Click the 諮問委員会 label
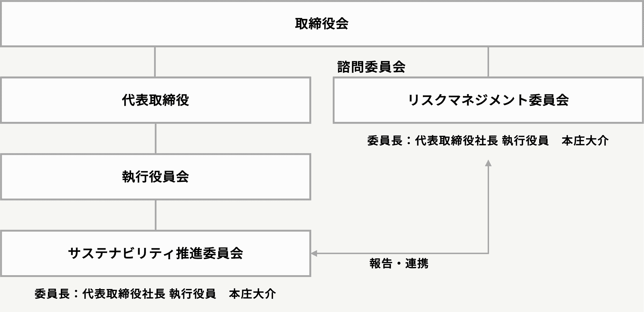 point(371,67)
